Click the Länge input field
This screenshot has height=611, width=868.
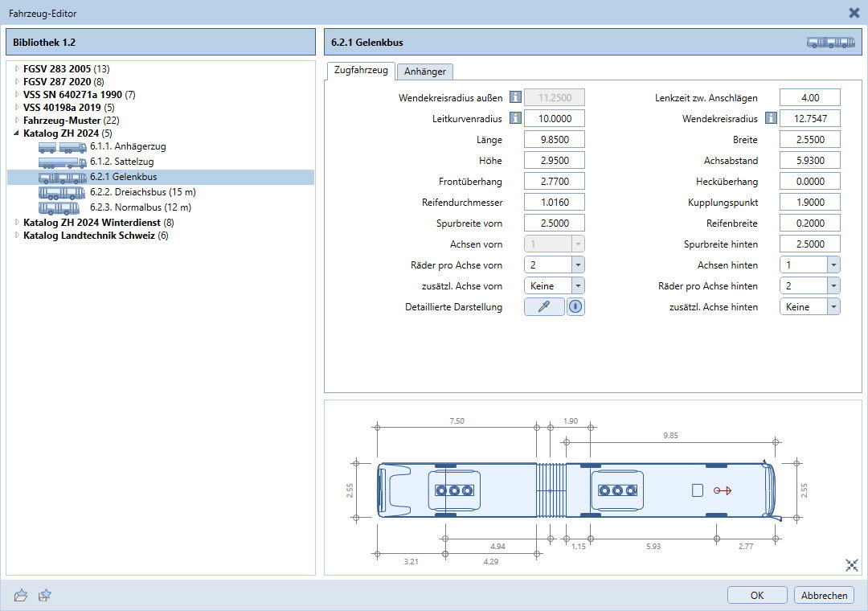click(555, 140)
